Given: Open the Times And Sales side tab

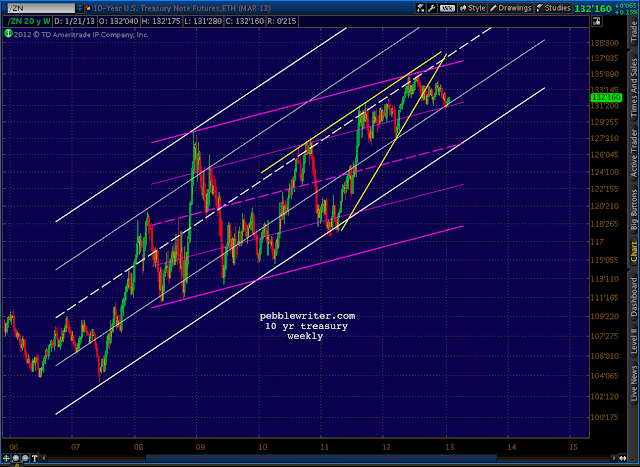Looking at the screenshot, I should click(634, 90).
